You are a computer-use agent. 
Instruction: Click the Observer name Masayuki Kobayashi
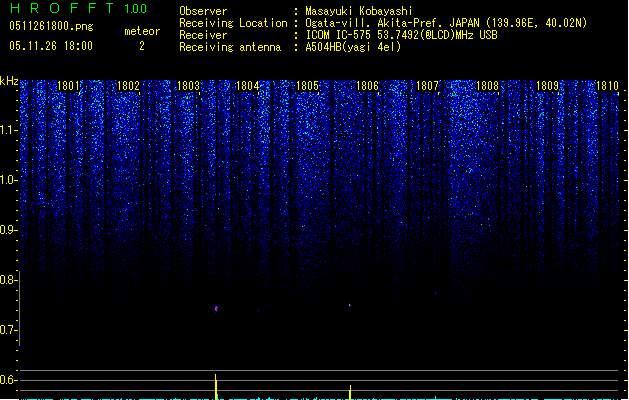click(359, 11)
